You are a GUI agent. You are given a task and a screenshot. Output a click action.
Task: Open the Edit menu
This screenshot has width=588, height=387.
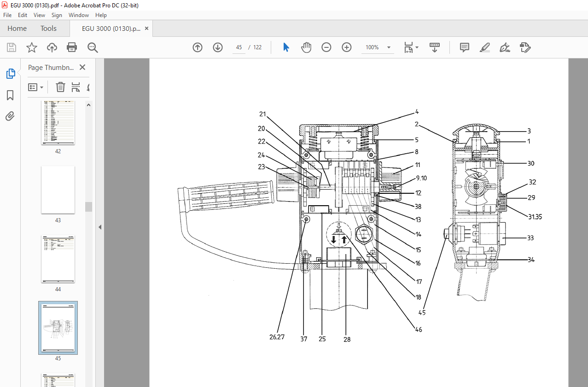click(x=23, y=15)
